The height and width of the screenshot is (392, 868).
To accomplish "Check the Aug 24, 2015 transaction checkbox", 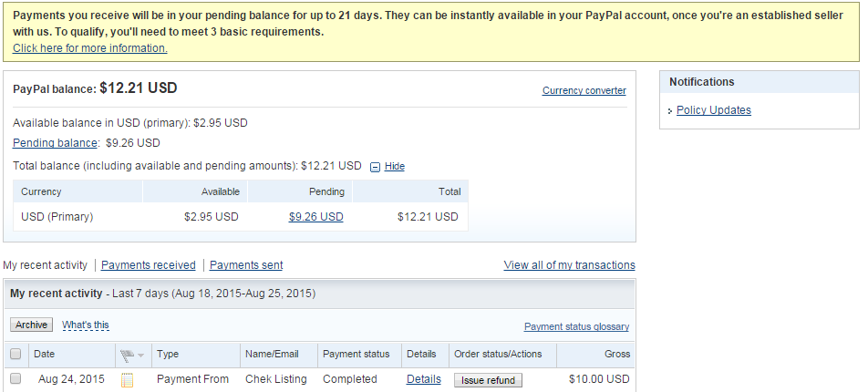I will (15, 379).
